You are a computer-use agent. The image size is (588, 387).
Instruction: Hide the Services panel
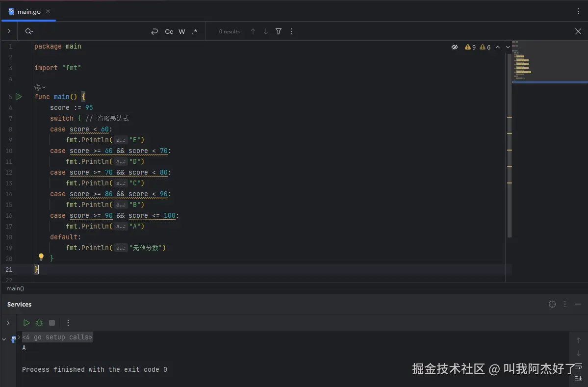point(578,304)
